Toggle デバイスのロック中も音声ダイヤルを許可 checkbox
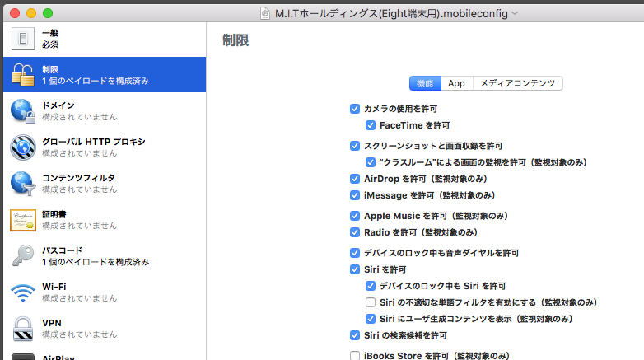This screenshot has height=360, width=644. 355,253
